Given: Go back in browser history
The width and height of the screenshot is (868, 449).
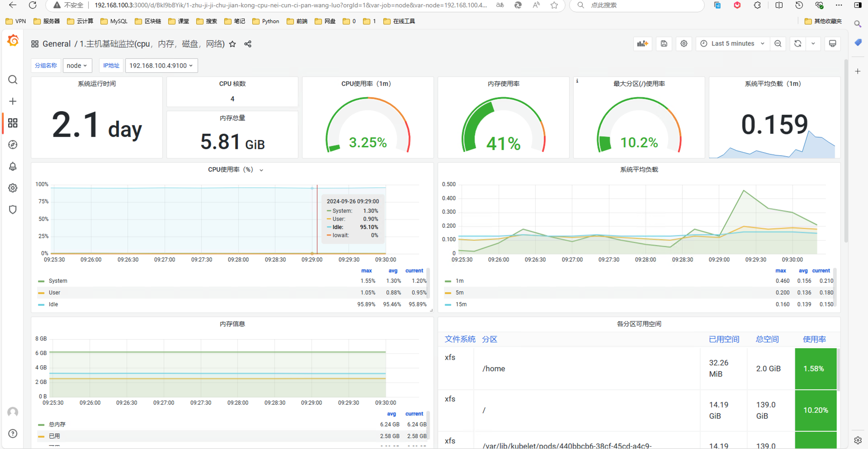Looking at the screenshot, I should click(13, 5).
